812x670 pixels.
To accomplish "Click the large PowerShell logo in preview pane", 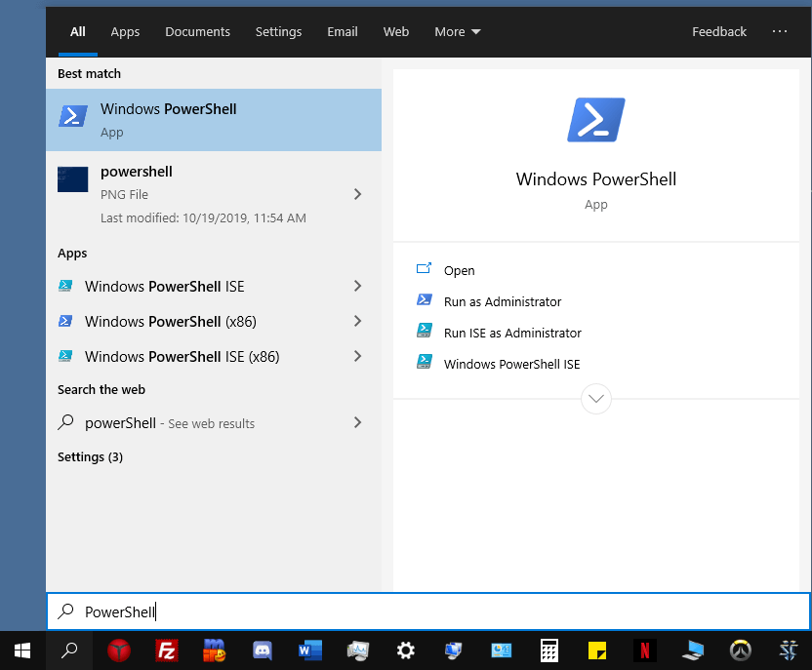I will click(x=596, y=120).
